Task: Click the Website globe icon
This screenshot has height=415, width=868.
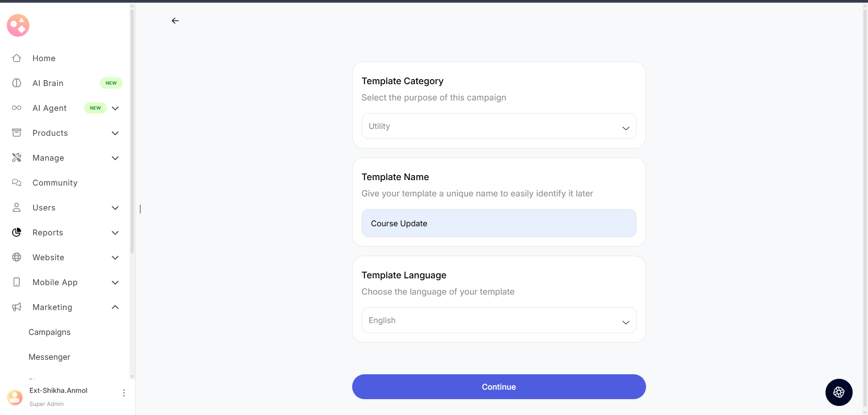Action: [17, 258]
